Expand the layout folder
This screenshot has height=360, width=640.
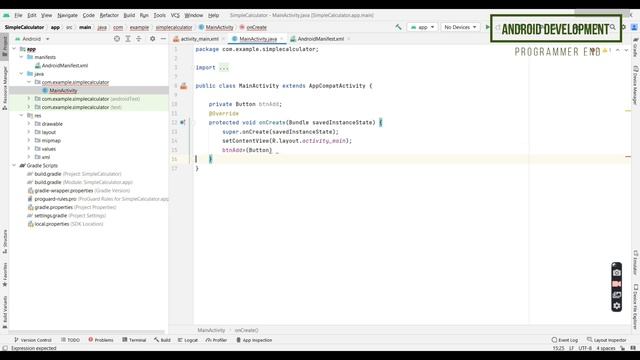29,132
